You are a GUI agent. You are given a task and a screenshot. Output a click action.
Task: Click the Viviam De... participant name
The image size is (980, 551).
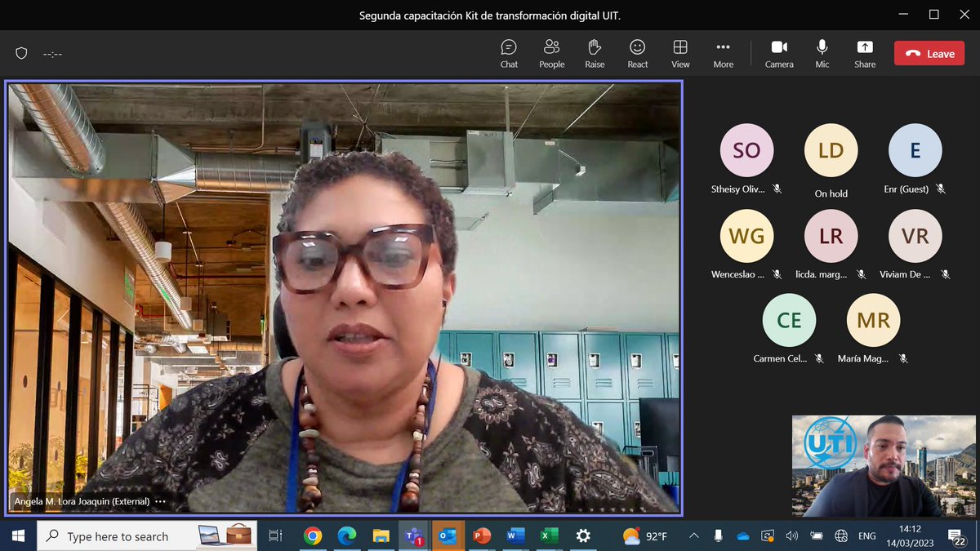905,274
